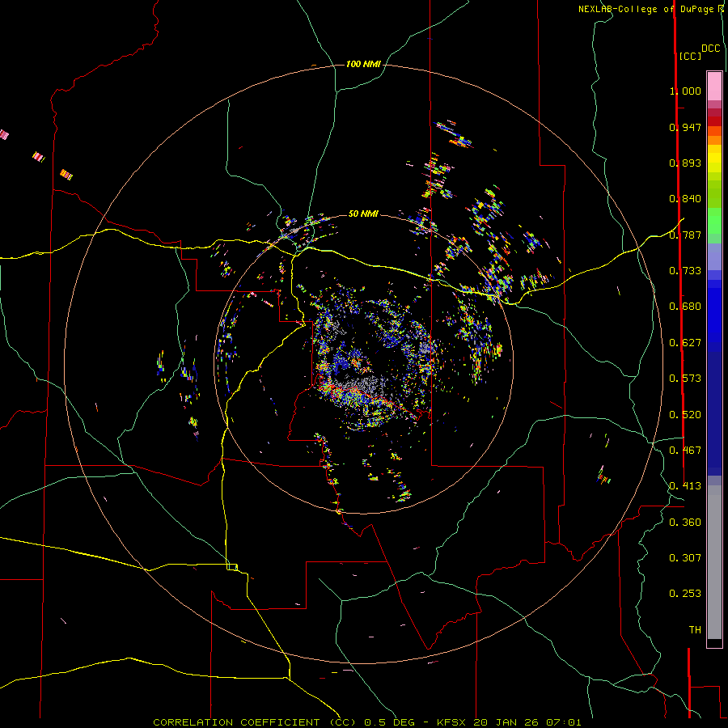Click the 0.893 legend value
Viewport: 728px width, 728px height.
click(x=685, y=163)
